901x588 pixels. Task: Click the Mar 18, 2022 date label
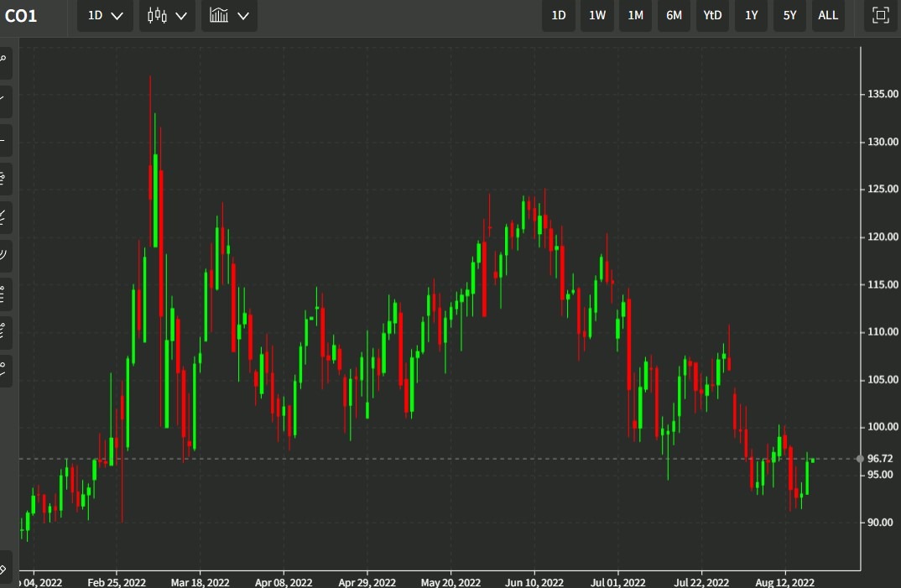tap(200, 582)
